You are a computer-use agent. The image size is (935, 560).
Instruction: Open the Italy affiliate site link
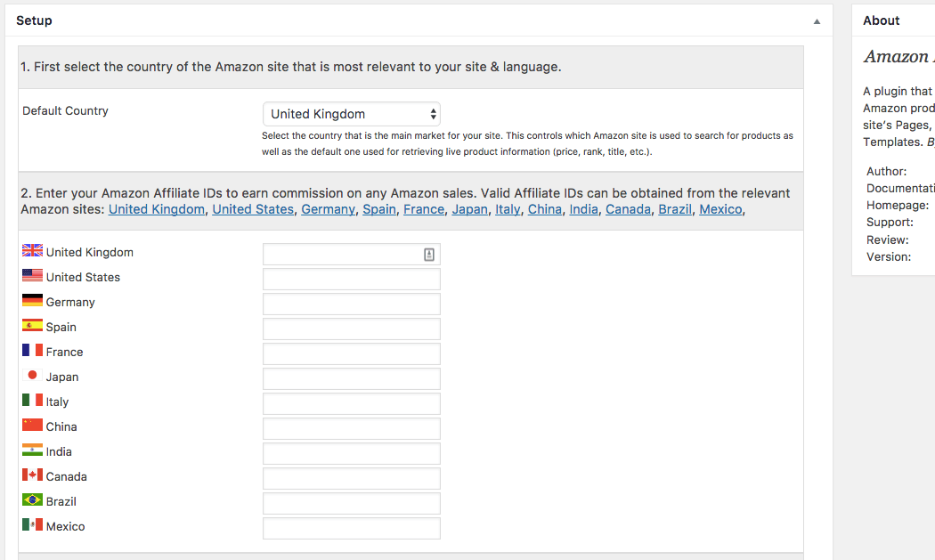click(x=508, y=209)
